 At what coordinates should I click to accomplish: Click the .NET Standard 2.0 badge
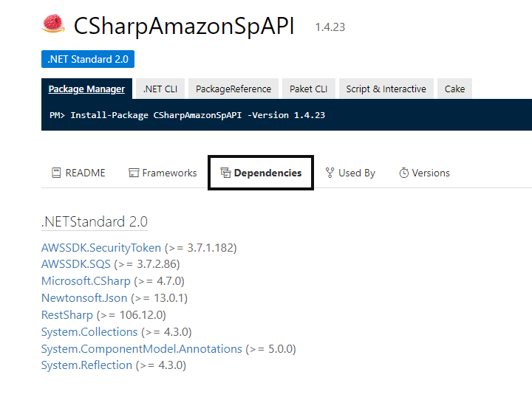[x=88, y=59]
